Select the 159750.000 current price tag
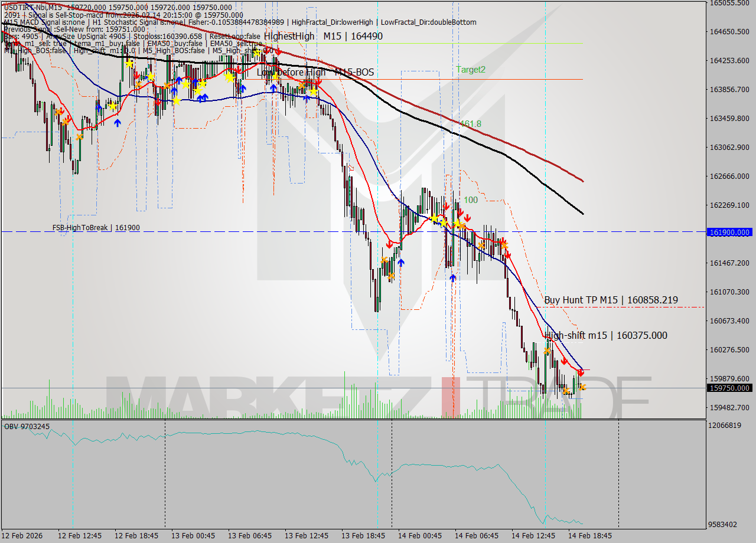The height and width of the screenshot is (543, 756). click(730, 388)
